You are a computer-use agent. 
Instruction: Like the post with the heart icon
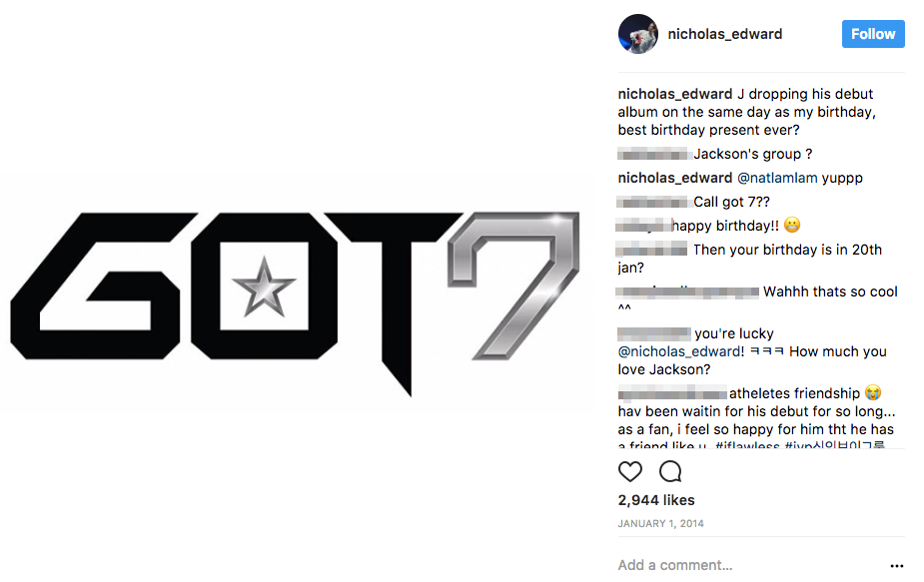click(630, 471)
